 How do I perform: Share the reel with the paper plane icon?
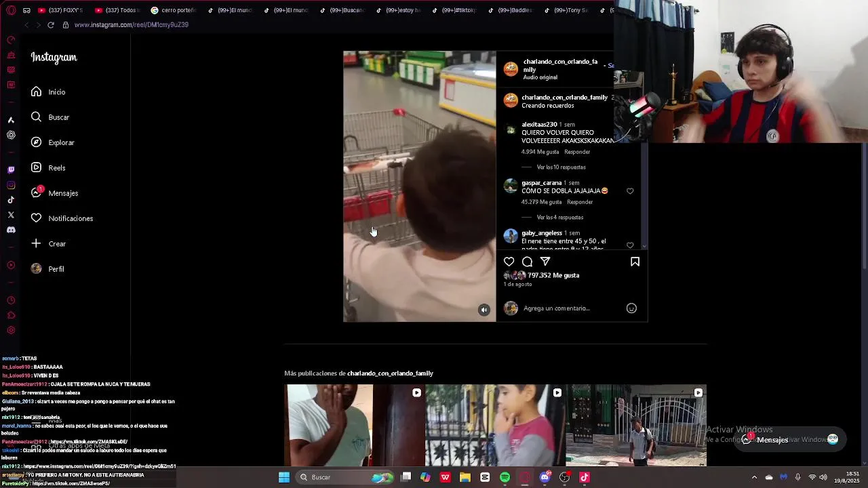(545, 262)
